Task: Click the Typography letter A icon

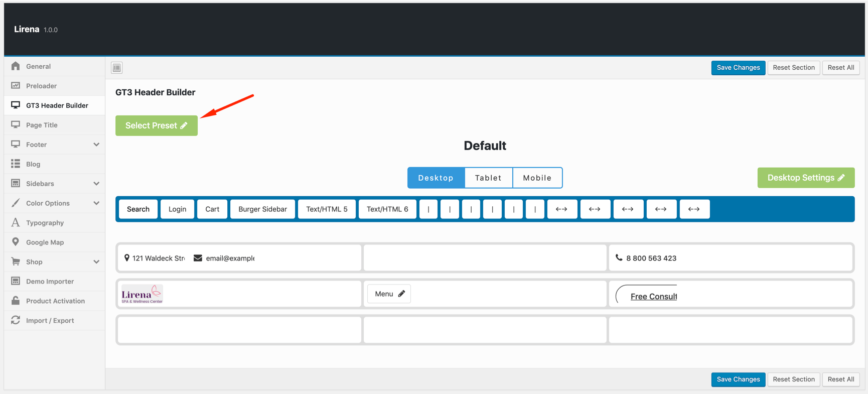Action: pyautogui.click(x=16, y=222)
